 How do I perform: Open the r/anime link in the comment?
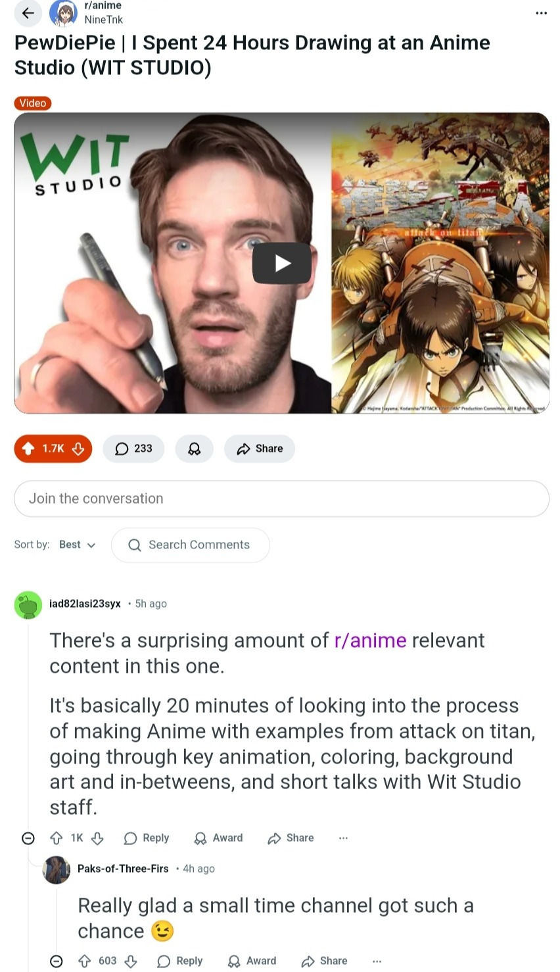tap(370, 641)
